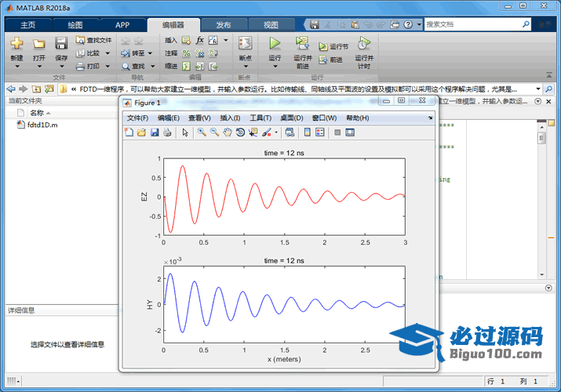The image size is (561, 392).
Task: Click the green percent comment icon
Action: [187, 53]
